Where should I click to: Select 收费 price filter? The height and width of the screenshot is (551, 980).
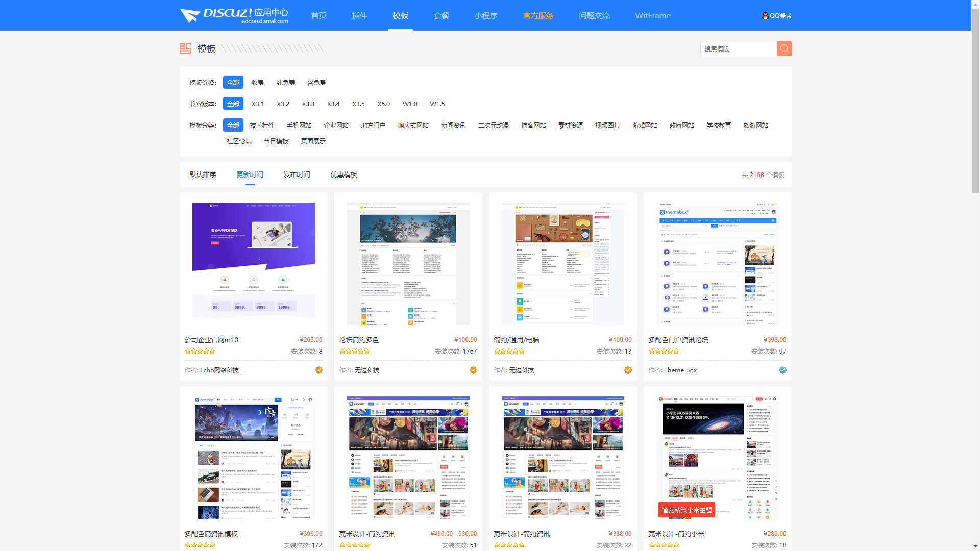click(x=257, y=83)
